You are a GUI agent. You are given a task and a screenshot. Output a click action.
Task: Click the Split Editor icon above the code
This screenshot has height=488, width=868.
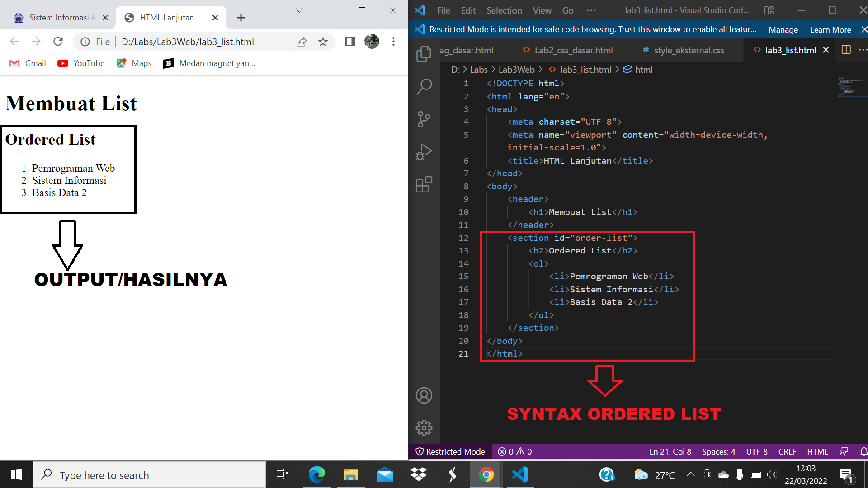click(x=846, y=50)
